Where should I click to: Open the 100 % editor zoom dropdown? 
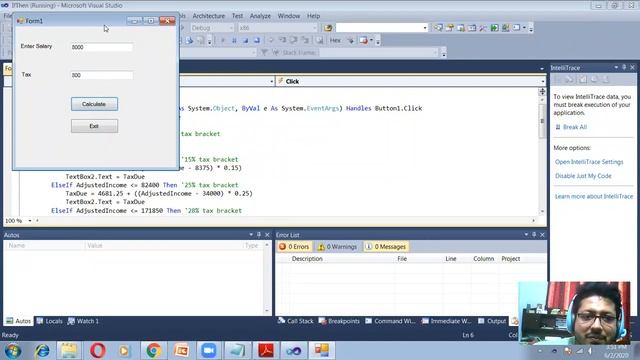30,220
